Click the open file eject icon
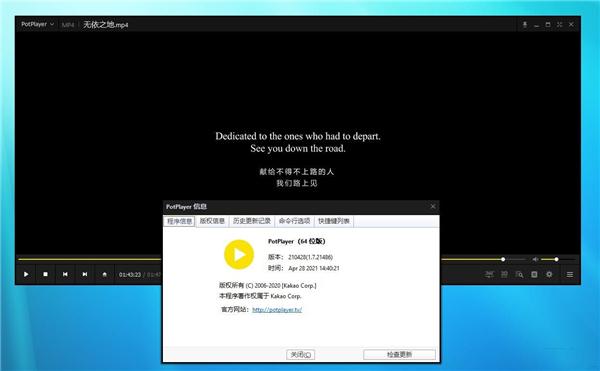Screen dimensions: 600x371 [x=104, y=274]
